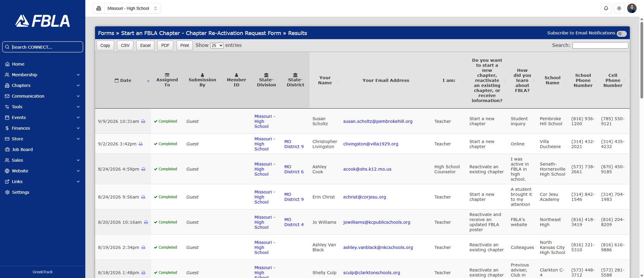Toggle Subscribe to Email Notifications switch

coord(622,34)
